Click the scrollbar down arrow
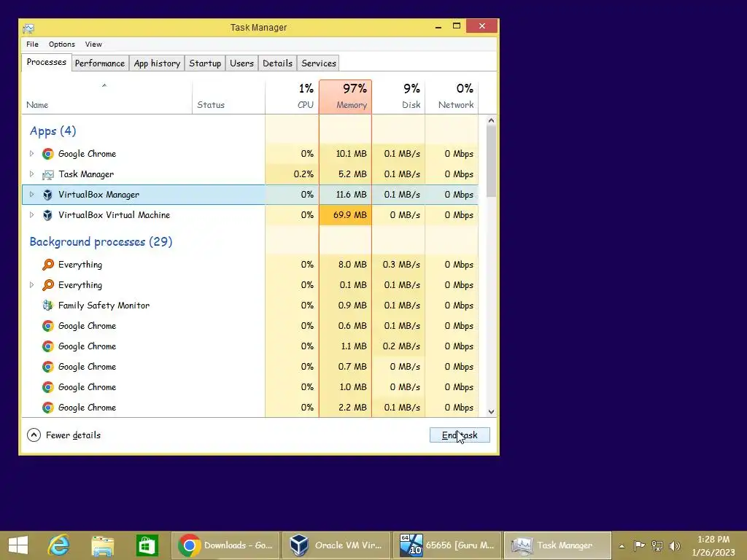Viewport: 747px width, 560px height. [x=491, y=412]
